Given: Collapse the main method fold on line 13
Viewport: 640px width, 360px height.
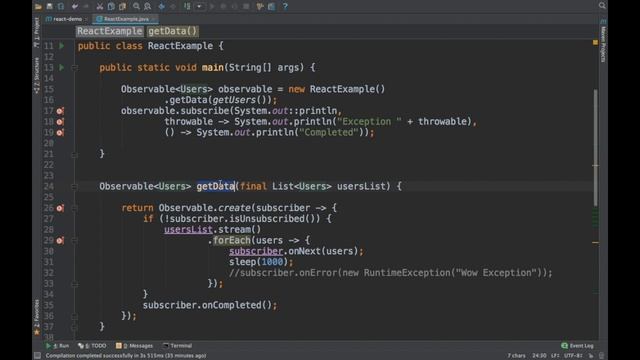Looking at the screenshot, I should pyautogui.click(x=74, y=68).
